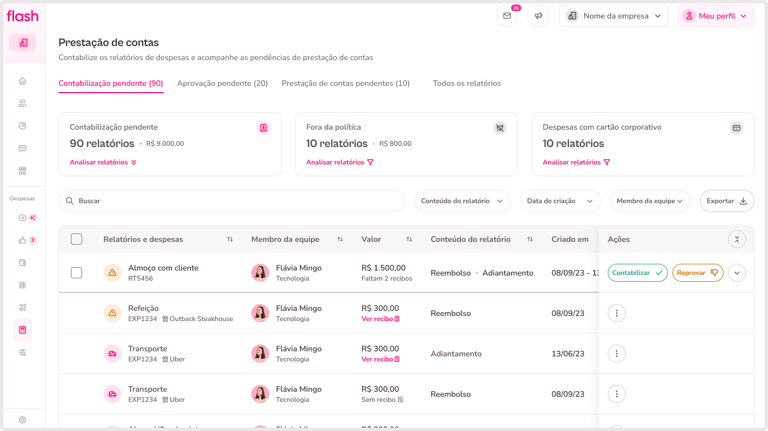Tick the checkbox for Almoço com cliente
The height and width of the screenshot is (431, 768).
[76, 273]
